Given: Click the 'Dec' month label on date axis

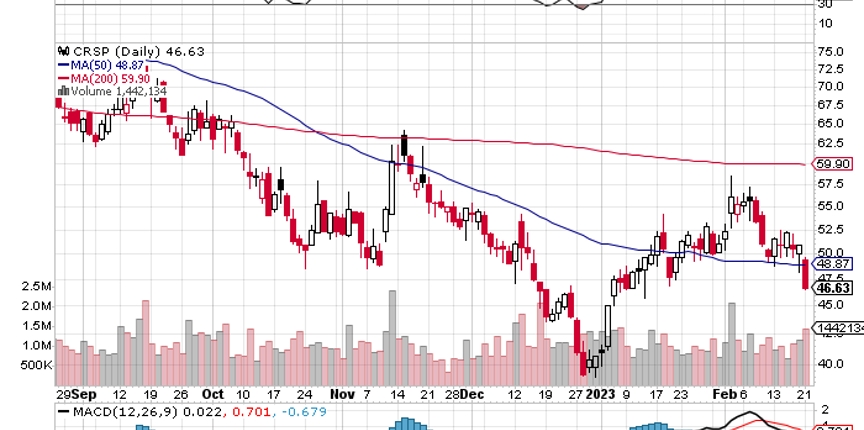Looking at the screenshot, I should tap(472, 395).
